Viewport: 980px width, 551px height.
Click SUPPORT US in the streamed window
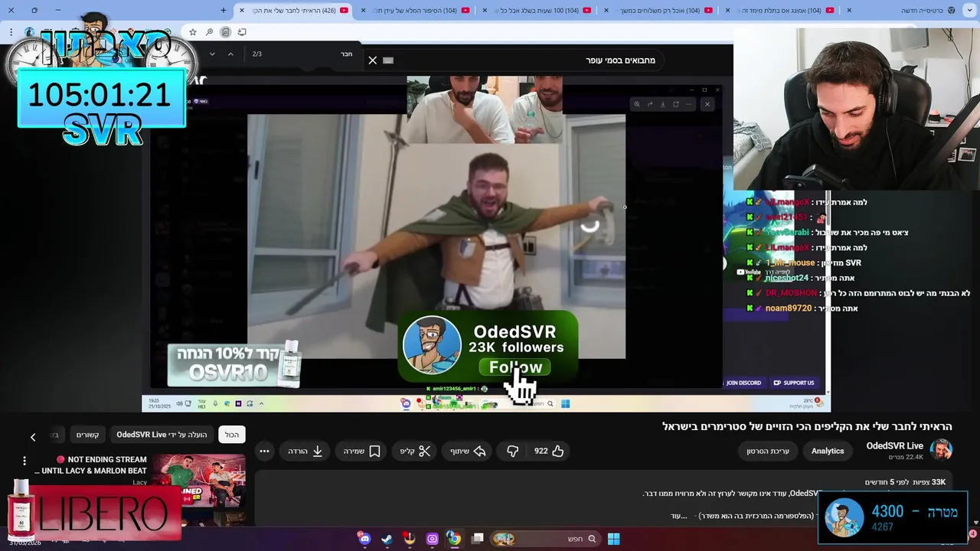click(x=794, y=383)
